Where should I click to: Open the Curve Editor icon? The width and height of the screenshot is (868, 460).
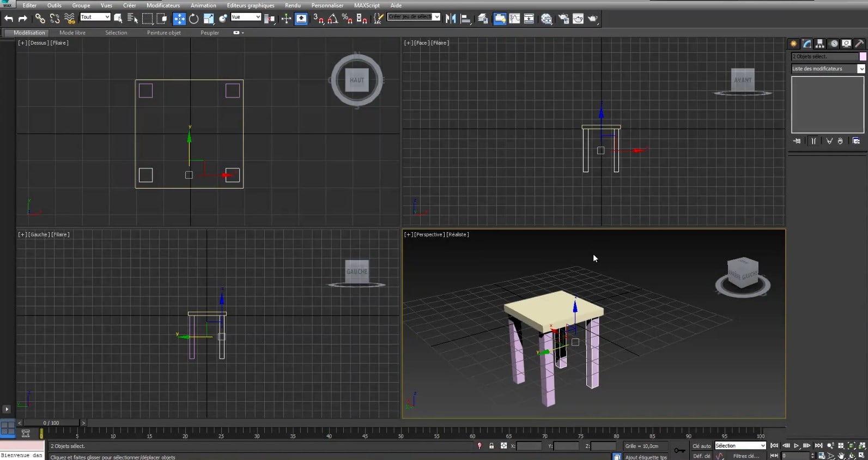click(514, 19)
